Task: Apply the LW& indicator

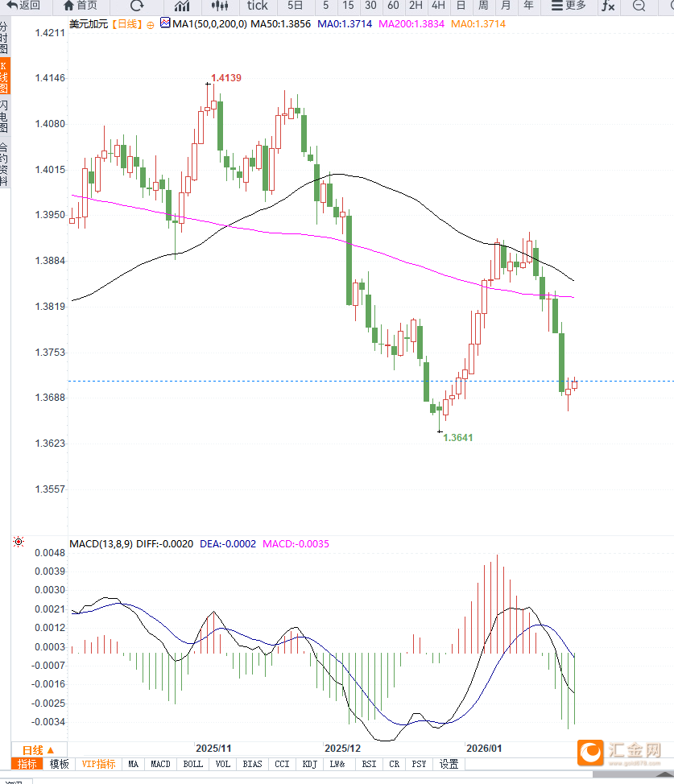Action: coord(337,764)
